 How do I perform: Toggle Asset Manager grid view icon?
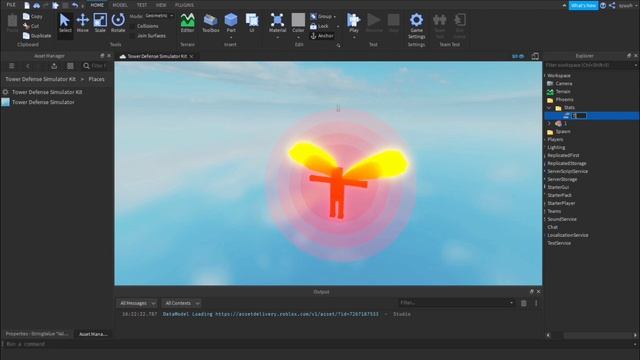(x=70, y=66)
